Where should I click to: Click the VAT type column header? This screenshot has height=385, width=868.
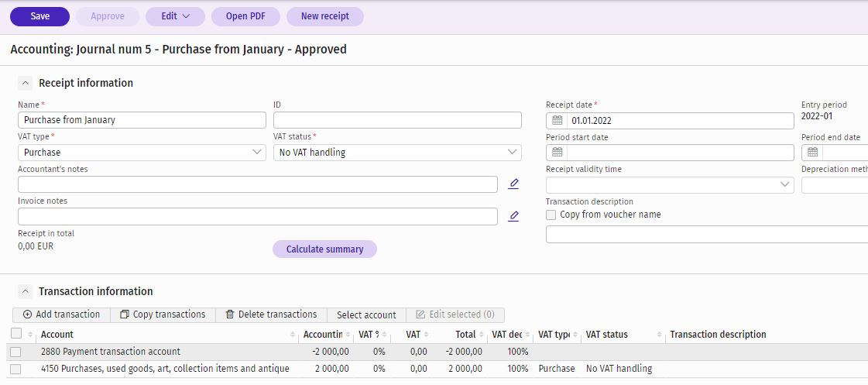554,335
